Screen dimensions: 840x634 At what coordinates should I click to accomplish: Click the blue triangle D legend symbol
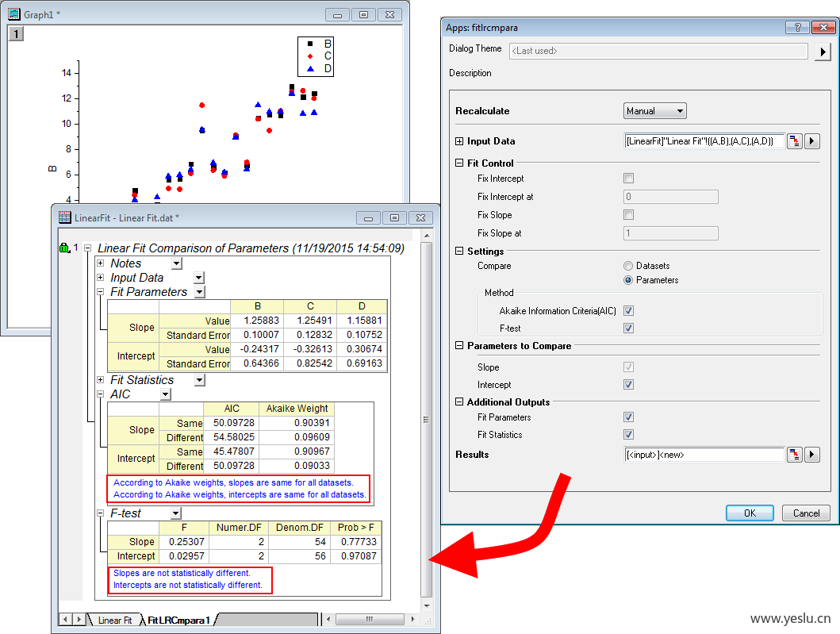(309, 68)
